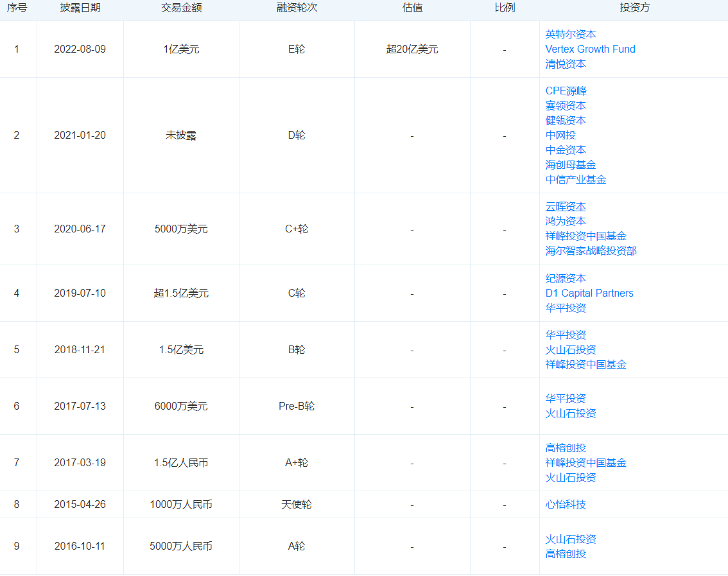
Task: Open the 心怡科技 investor link
Action: point(566,505)
